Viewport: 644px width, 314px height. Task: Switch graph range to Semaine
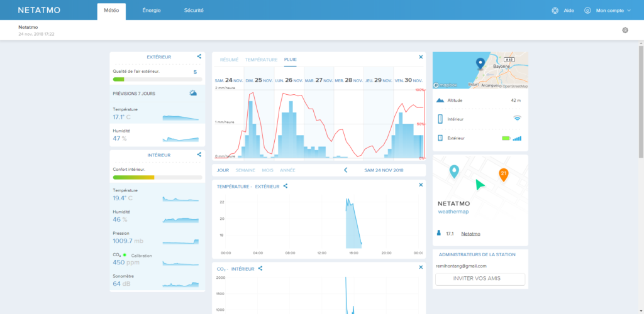(x=245, y=170)
